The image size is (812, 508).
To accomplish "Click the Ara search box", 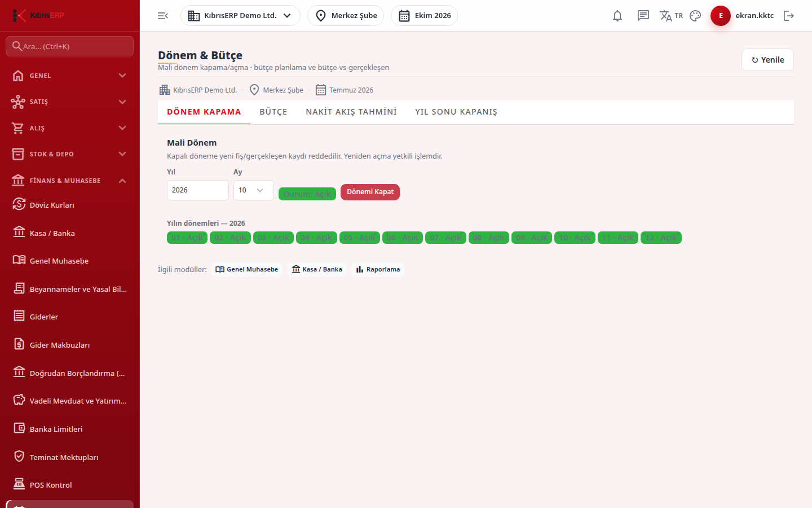I will pos(70,46).
